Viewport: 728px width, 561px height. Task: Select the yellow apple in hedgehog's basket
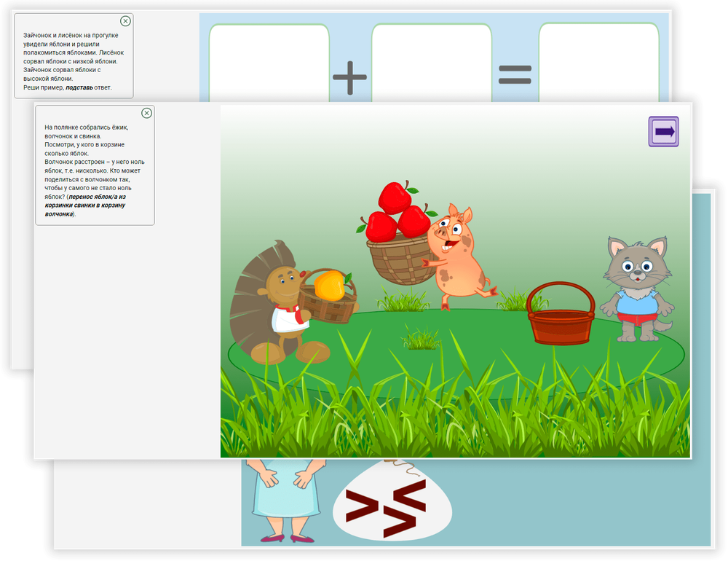(329, 285)
